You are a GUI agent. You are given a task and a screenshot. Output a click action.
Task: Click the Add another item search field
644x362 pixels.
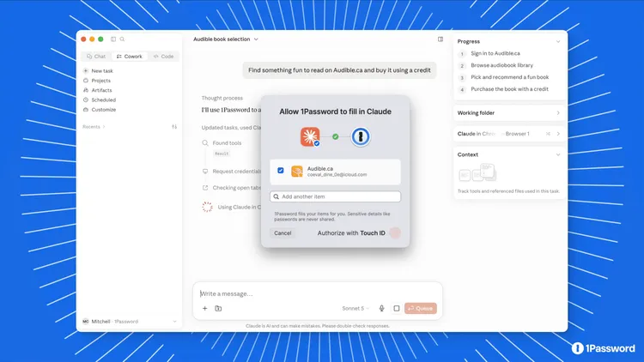pyautogui.click(x=335, y=196)
